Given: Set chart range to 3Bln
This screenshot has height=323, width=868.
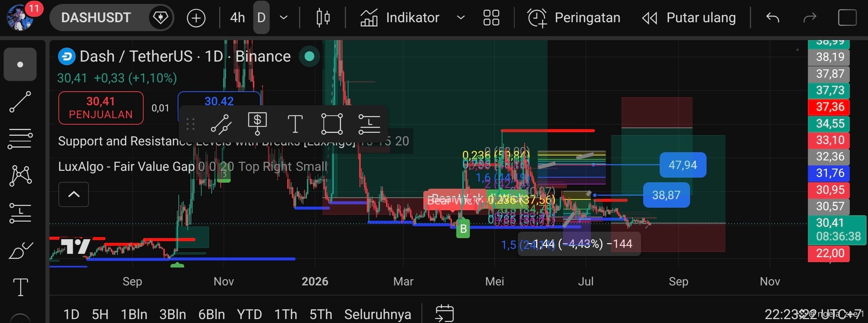Looking at the screenshot, I should click(173, 314).
